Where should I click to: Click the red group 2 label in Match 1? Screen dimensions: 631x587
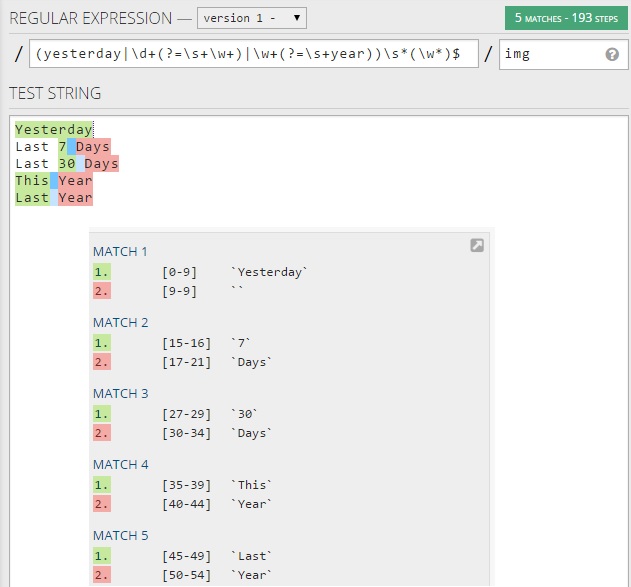click(x=102, y=291)
